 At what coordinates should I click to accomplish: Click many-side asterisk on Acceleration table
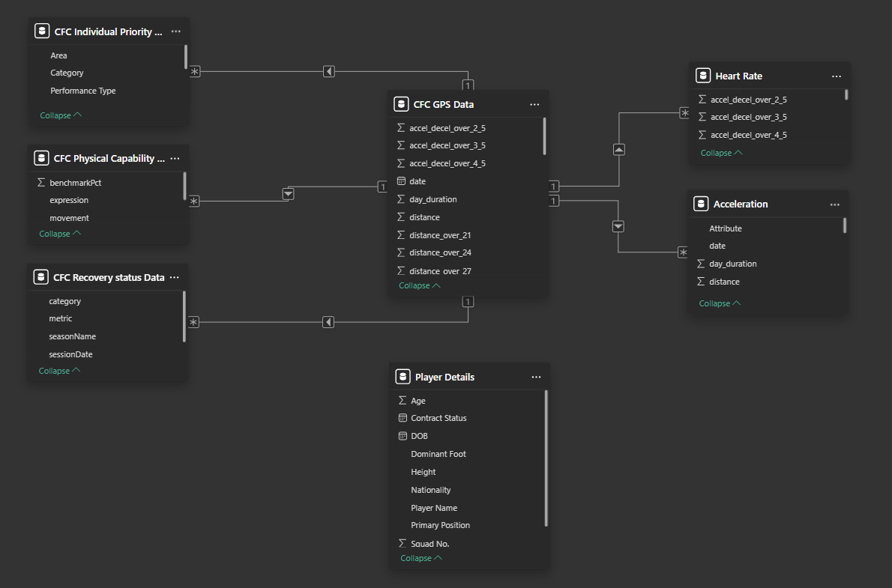(683, 252)
